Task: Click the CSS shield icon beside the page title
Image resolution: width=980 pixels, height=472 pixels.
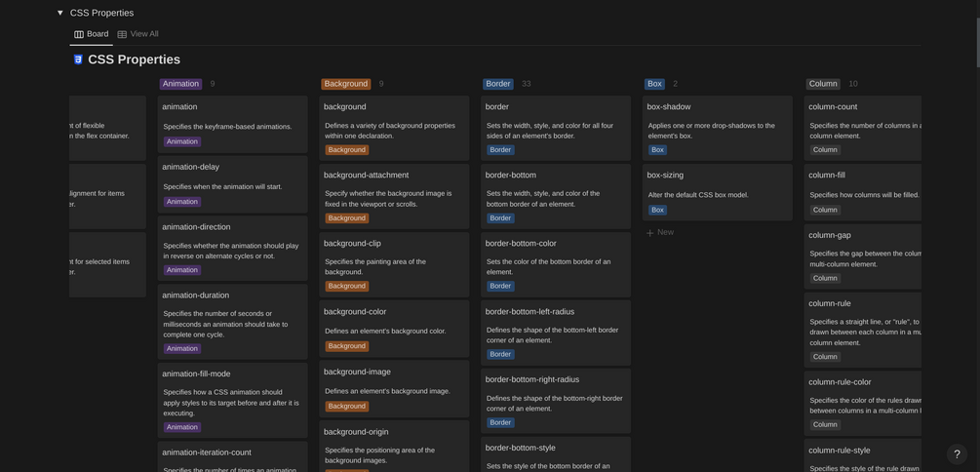Action: tap(78, 59)
